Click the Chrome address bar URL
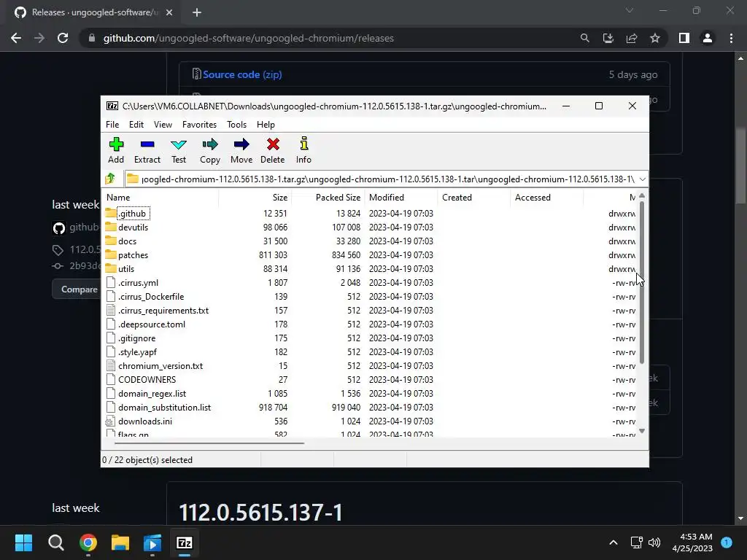 (x=248, y=38)
